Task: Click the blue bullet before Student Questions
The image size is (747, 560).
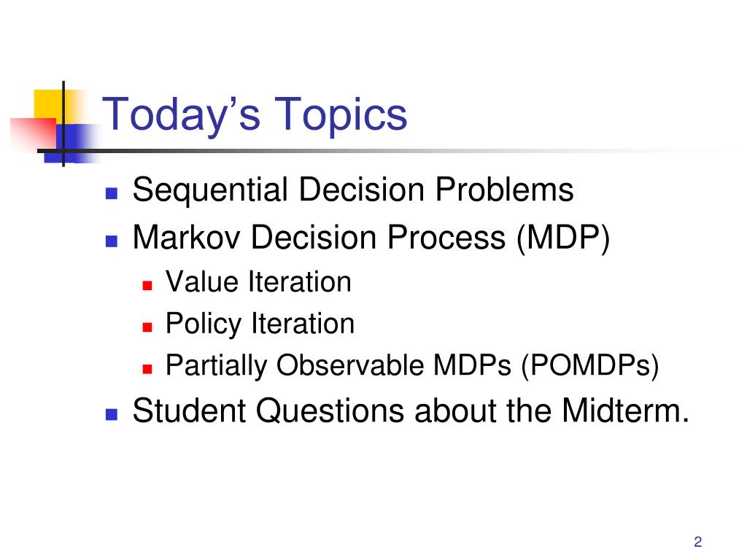Action: click(x=112, y=414)
